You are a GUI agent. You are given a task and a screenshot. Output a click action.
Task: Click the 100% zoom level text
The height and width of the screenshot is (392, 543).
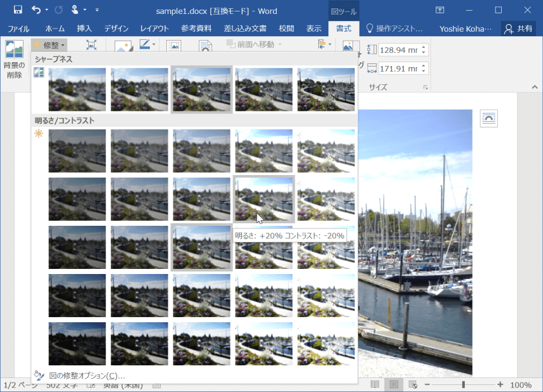521,385
